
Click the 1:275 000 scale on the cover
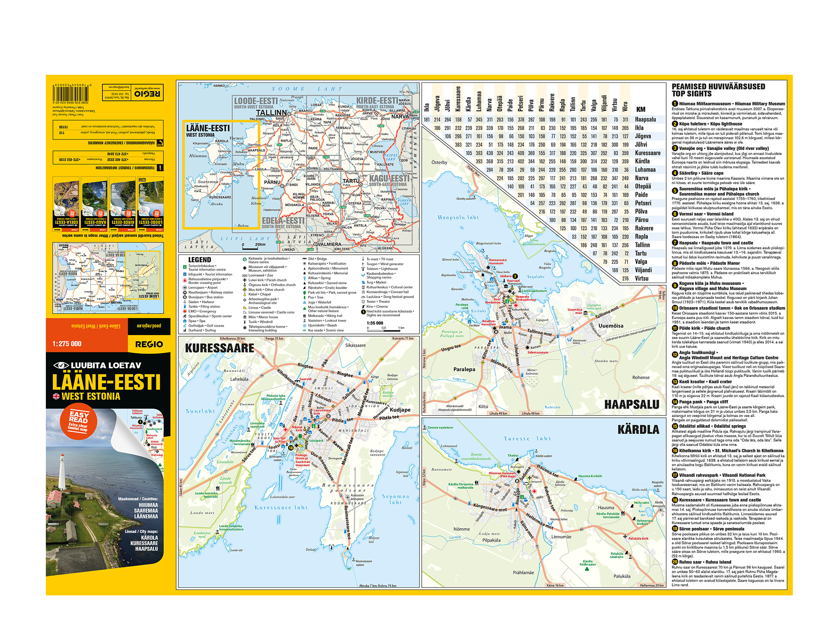pyautogui.click(x=67, y=344)
